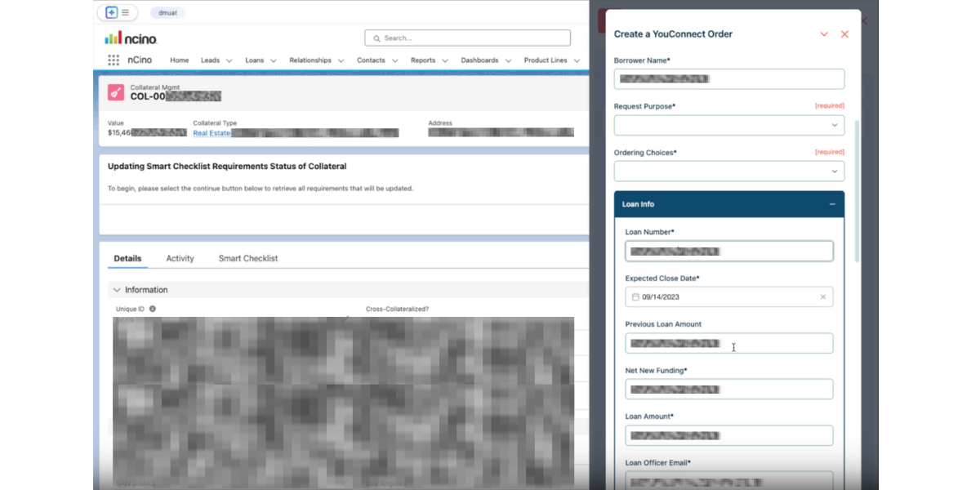Screen dimensions: 980x490
Task: Click the Collateral Mgmt record icon
Action: [x=116, y=92]
